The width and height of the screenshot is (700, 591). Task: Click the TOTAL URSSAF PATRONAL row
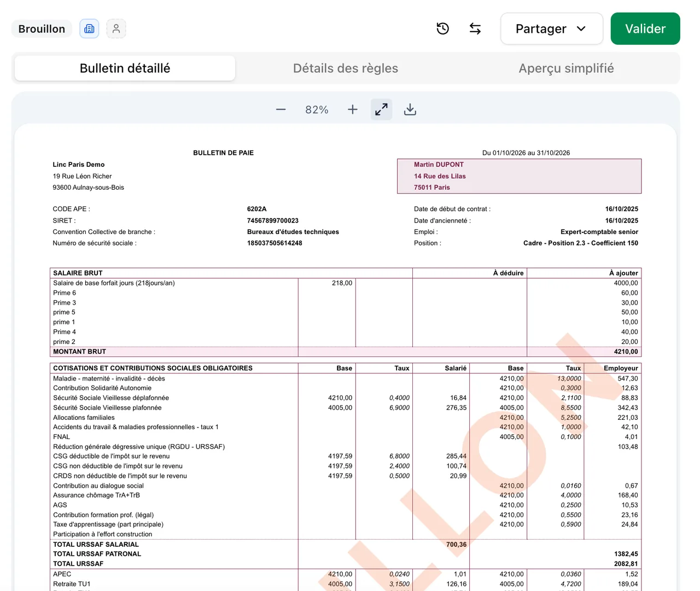tap(346, 554)
